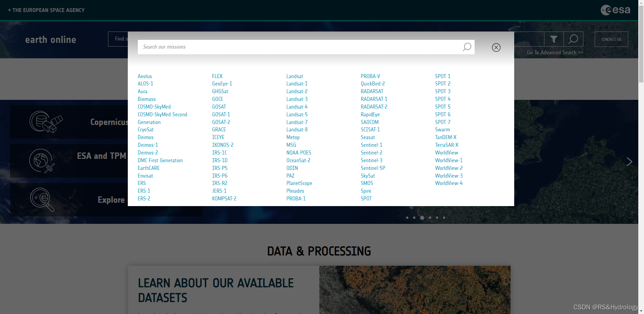This screenshot has height=314, width=644.
Task: Select the third carousel dot
Action: tap(422, 218)
